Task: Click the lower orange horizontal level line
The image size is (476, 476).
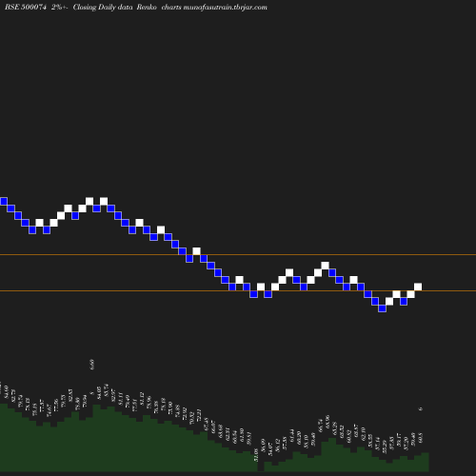Action: point(238,290)
